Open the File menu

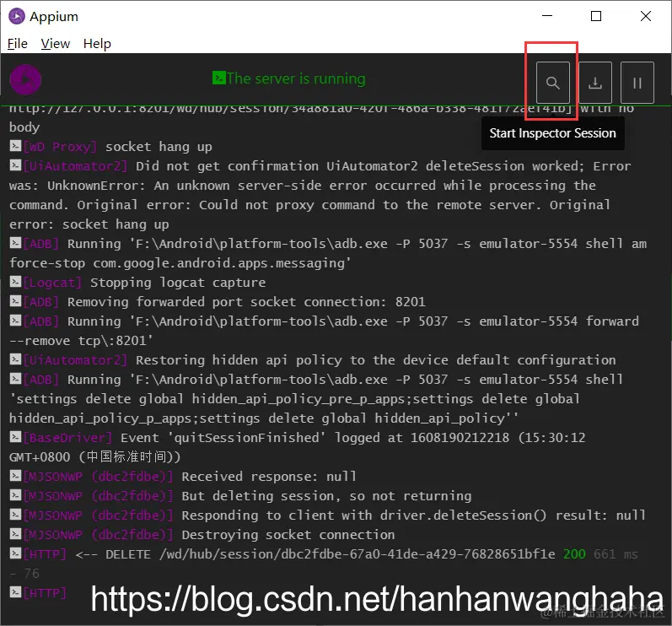pos(18,43)
